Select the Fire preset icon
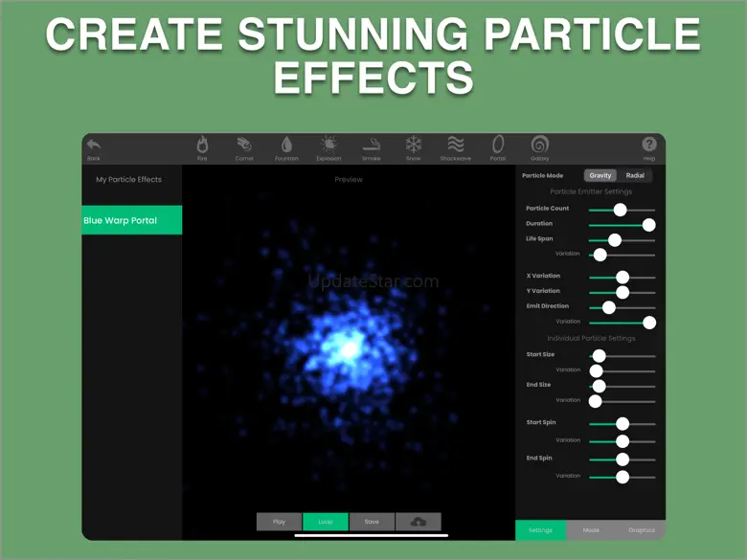747x560 pixels. click(x=202, y=145)
